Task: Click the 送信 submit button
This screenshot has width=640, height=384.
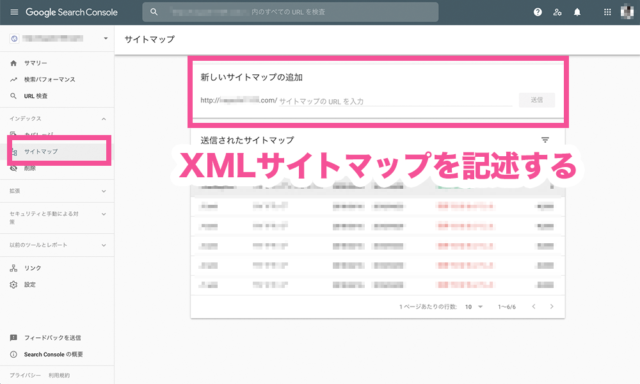Action: click(537, 100)
